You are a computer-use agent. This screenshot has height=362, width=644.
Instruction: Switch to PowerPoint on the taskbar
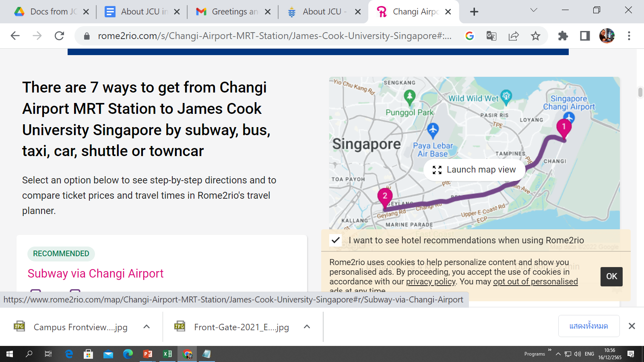148,354
